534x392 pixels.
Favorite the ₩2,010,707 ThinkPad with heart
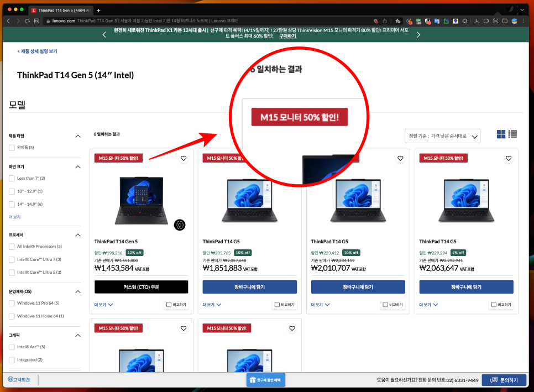point(400,158)
